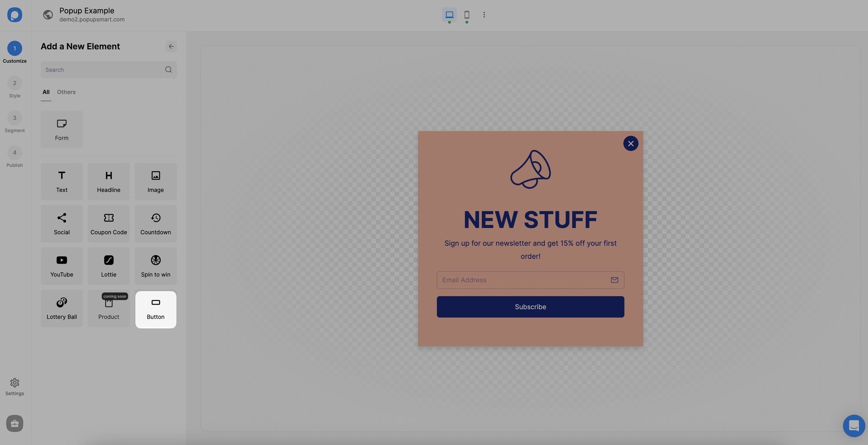Add a YouTube video element
This screenshot has width=868, height=445.
pyautogui.click(x=61, y=266)
